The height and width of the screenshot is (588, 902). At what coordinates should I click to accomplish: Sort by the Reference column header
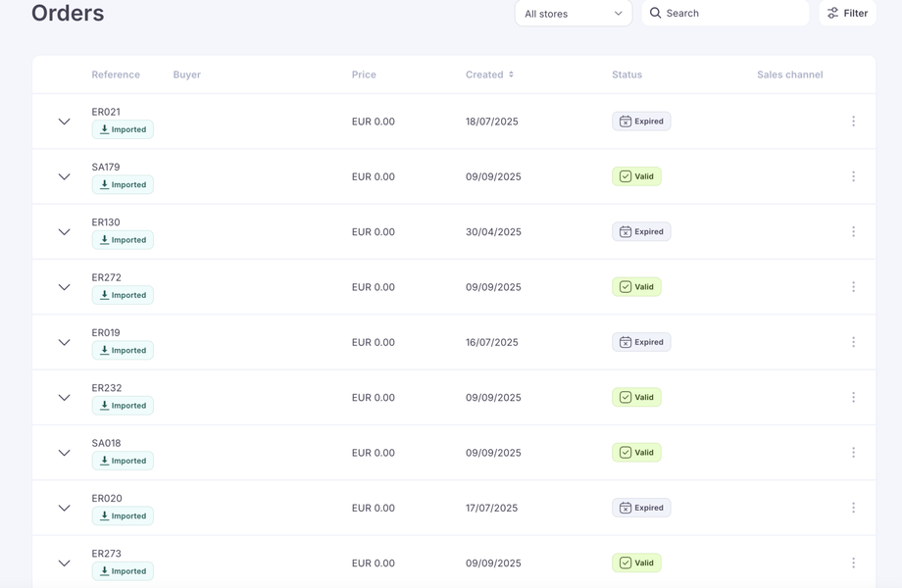(x=116, y=74)
